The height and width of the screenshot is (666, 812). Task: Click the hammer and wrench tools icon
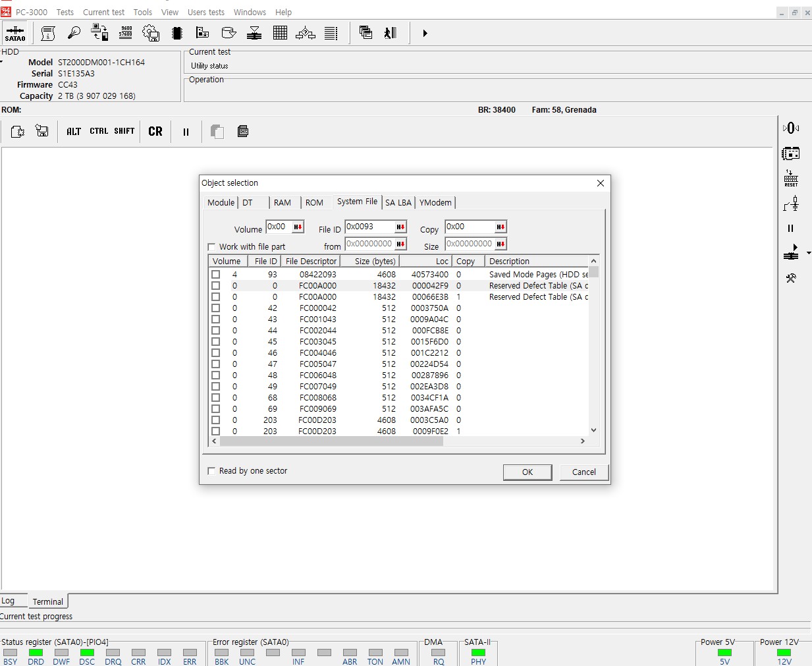click(791, 278)
